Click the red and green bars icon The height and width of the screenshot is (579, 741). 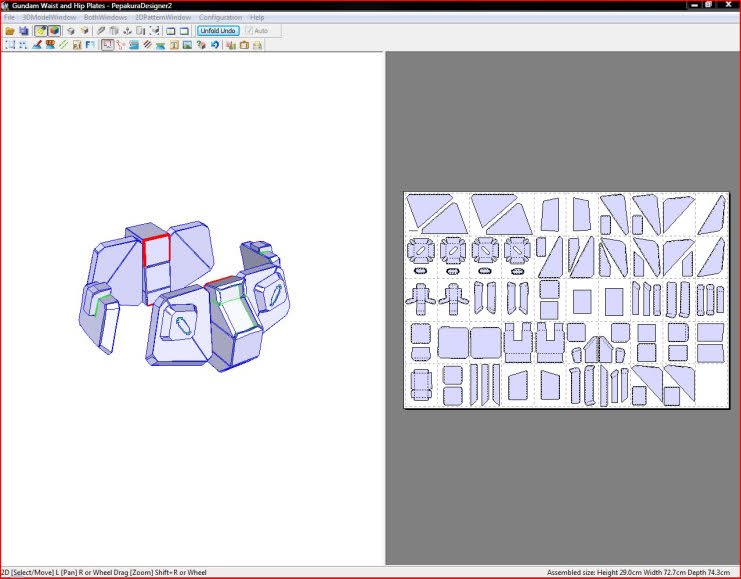231,45
